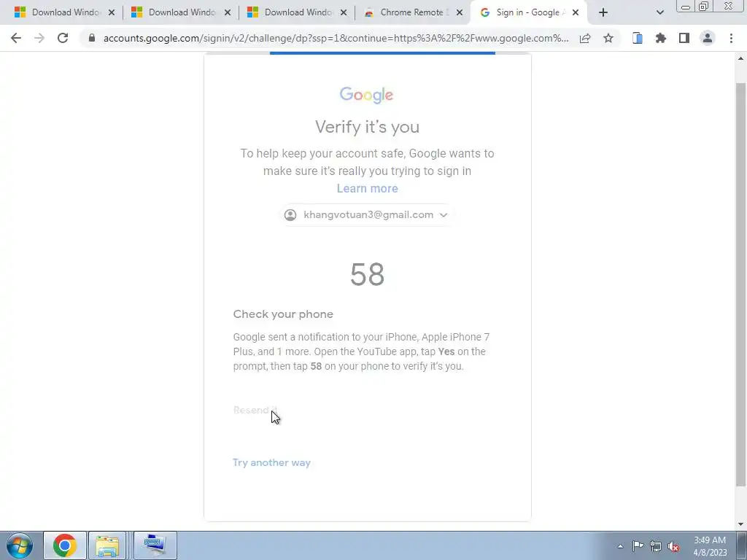This screenshot has width=747, height=560.
Task: Click Chrome icon in taskbar
Action: tap(65, 545)
